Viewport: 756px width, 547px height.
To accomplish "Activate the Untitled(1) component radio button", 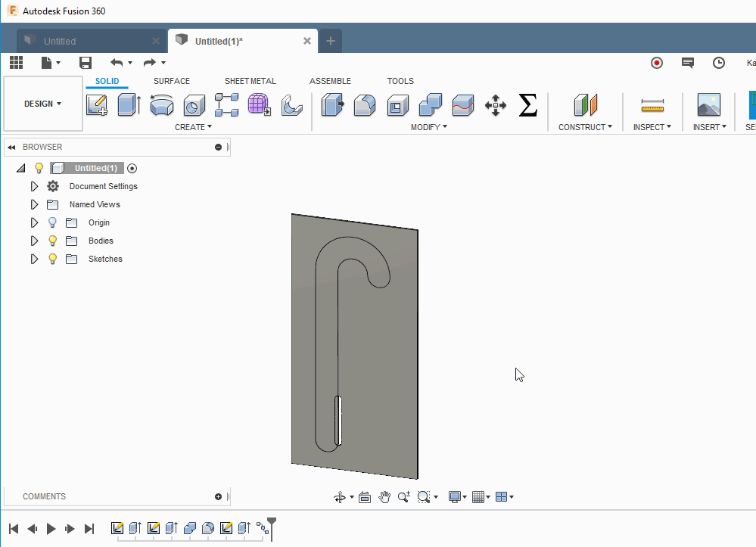I will pos(132,168).
